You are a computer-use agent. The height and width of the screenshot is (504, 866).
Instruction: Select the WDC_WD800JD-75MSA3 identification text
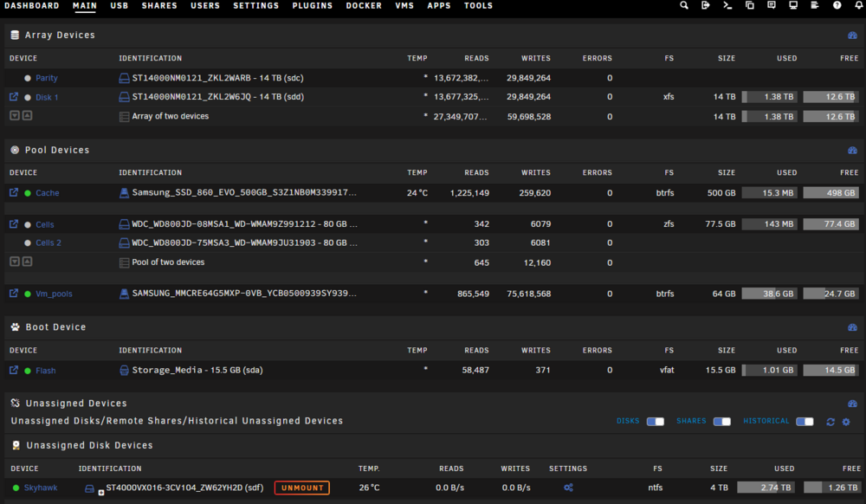[245, 242]
